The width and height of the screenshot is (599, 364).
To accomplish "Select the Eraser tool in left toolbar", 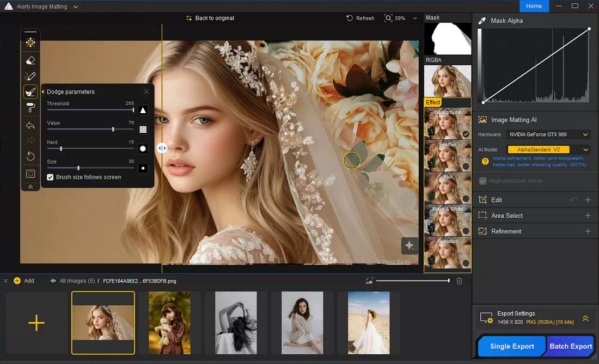I will 30,60.
